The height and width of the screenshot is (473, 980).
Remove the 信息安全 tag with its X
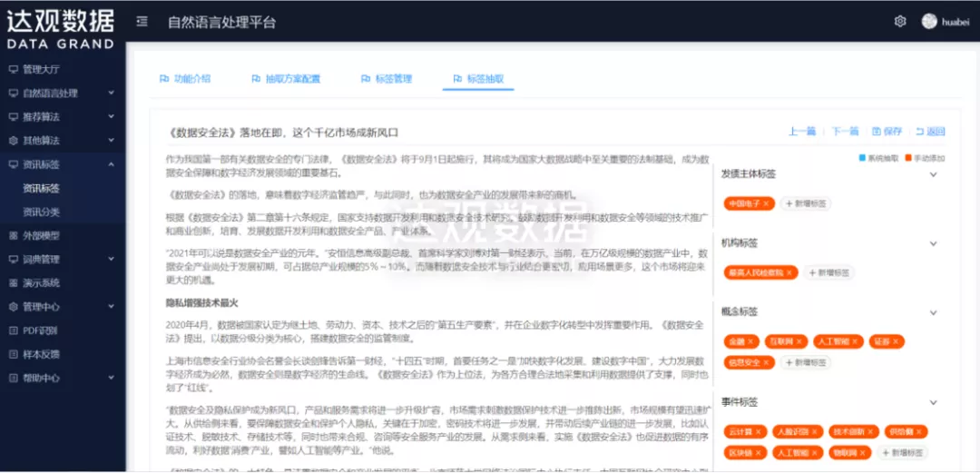coord(767,362)
